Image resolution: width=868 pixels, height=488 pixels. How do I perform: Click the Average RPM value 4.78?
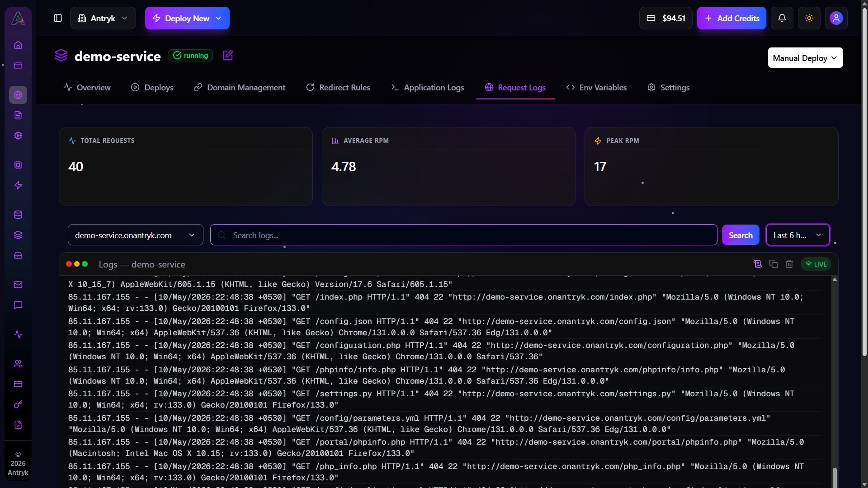pyautogui.click(x=344, y=167)
